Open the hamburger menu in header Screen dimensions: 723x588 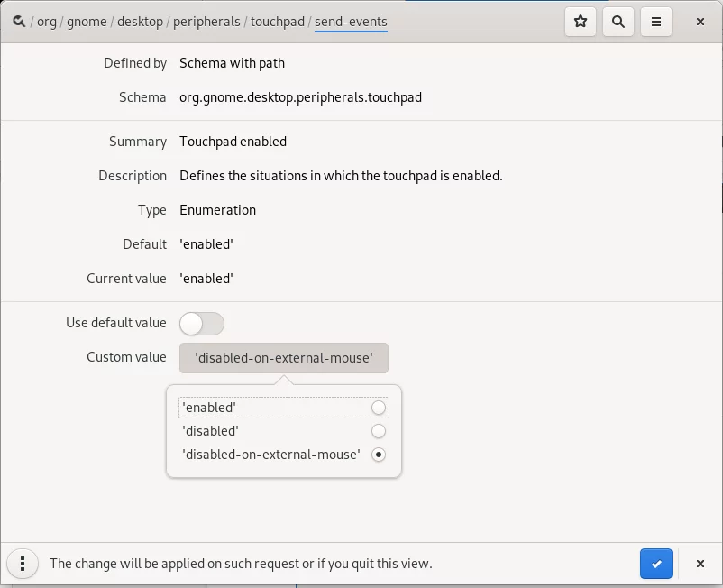tap(656, 22)
